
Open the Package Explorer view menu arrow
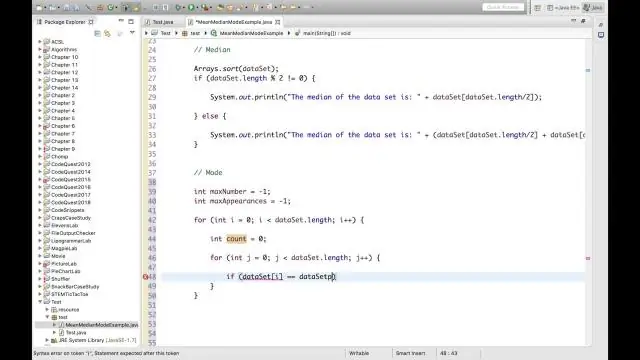point(132,33)
